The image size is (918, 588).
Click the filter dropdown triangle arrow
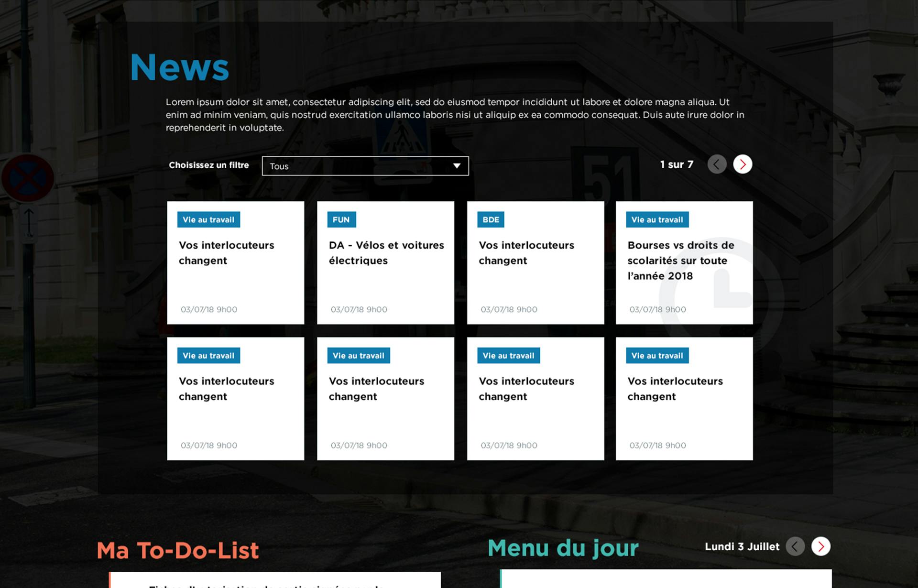click(x=457, y=166)
